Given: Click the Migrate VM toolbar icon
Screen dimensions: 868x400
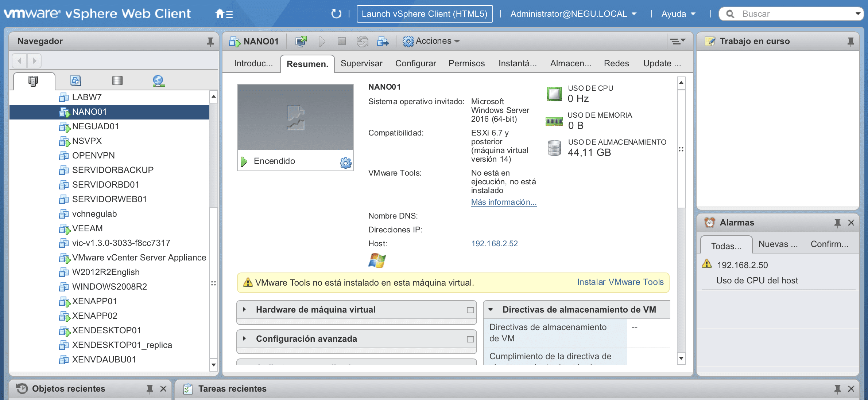Looking at the screenshot, I should [x=383, y=41].
